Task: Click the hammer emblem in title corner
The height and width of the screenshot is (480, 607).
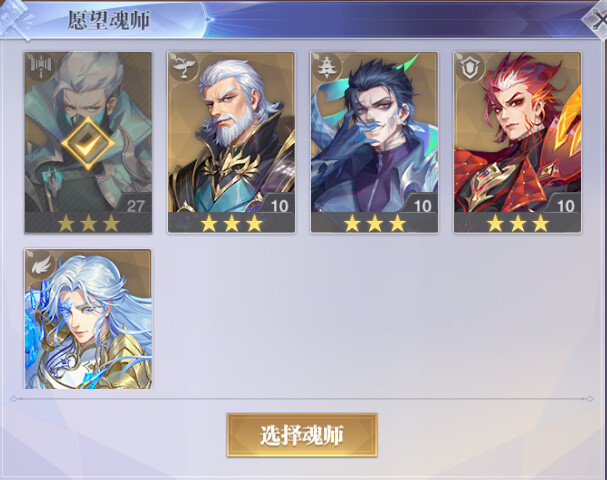Action: click(x=15, y=19)
